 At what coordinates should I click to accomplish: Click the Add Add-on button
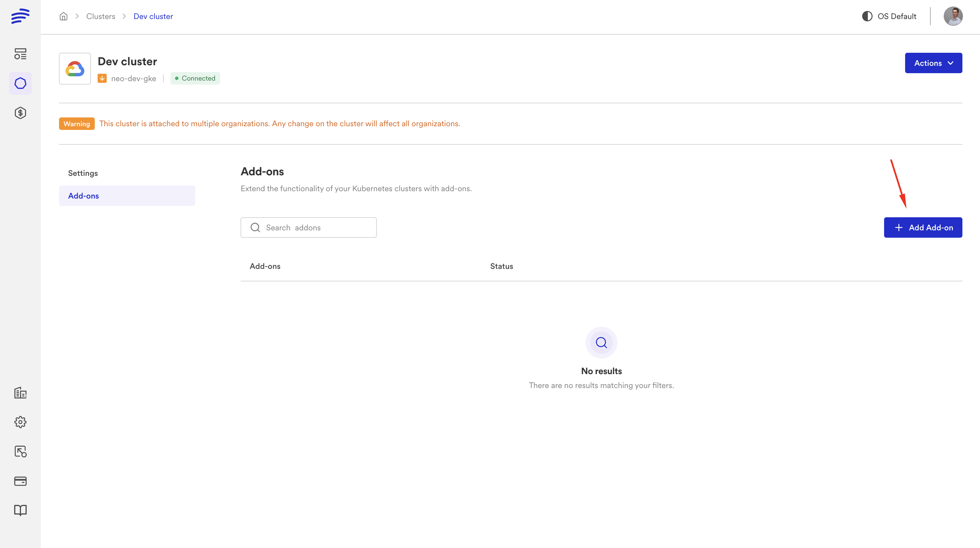923,227
